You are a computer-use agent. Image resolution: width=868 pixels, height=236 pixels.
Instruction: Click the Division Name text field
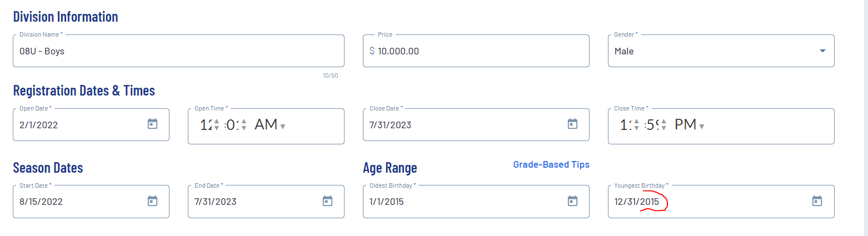click(178, 51)
